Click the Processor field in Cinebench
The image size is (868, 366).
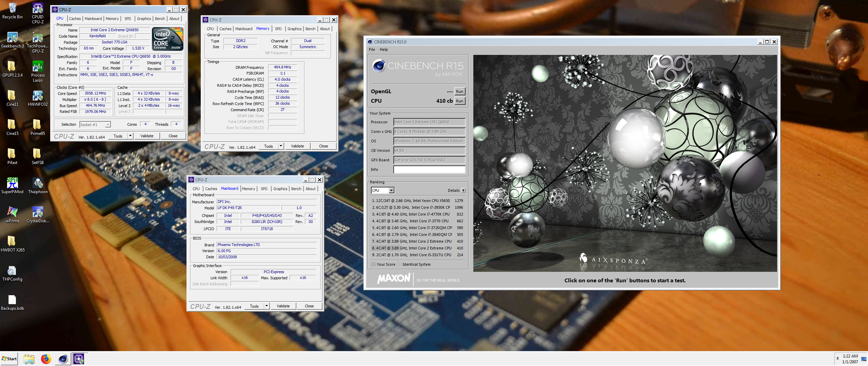coord(429,122)
